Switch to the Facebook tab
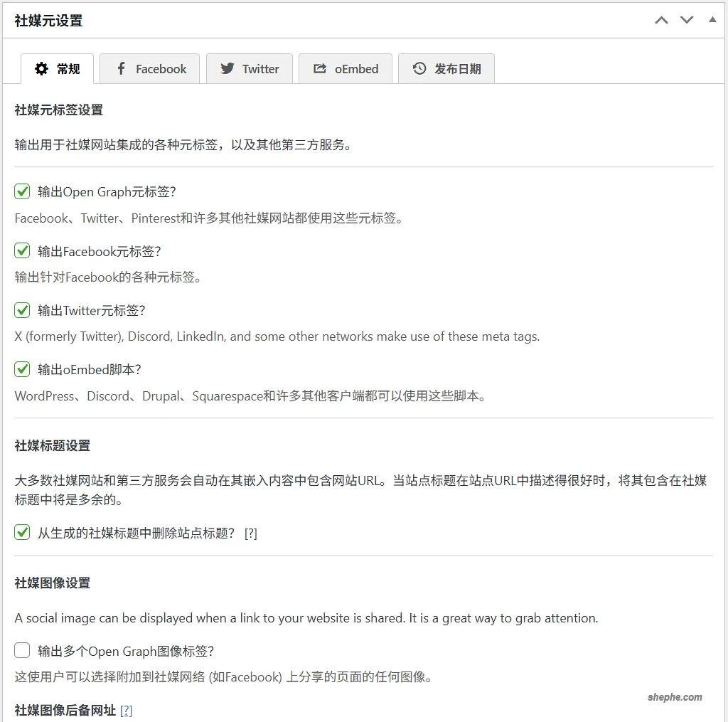Image resolution: width=728 pixels, height=722 pixels. [x=149, y=68]
